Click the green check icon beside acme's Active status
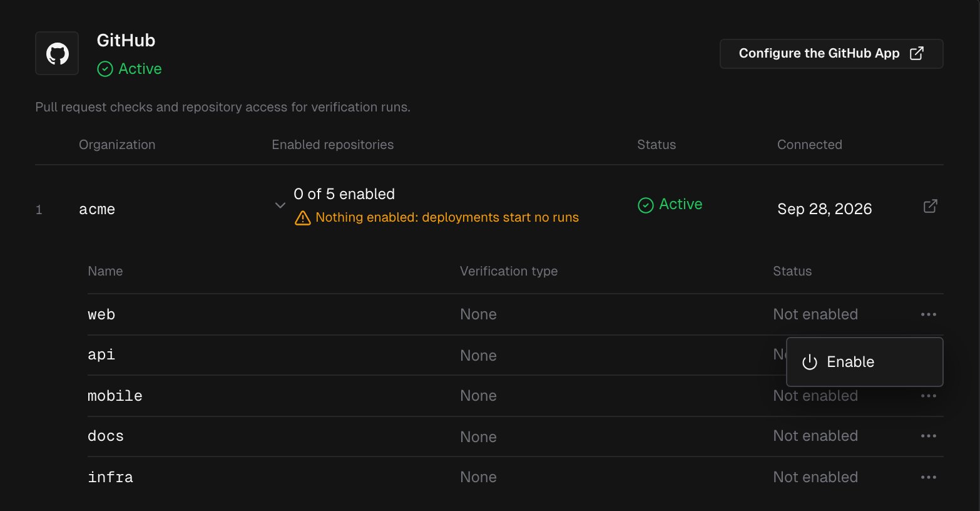The image size is (980, 511). [645, 205]
